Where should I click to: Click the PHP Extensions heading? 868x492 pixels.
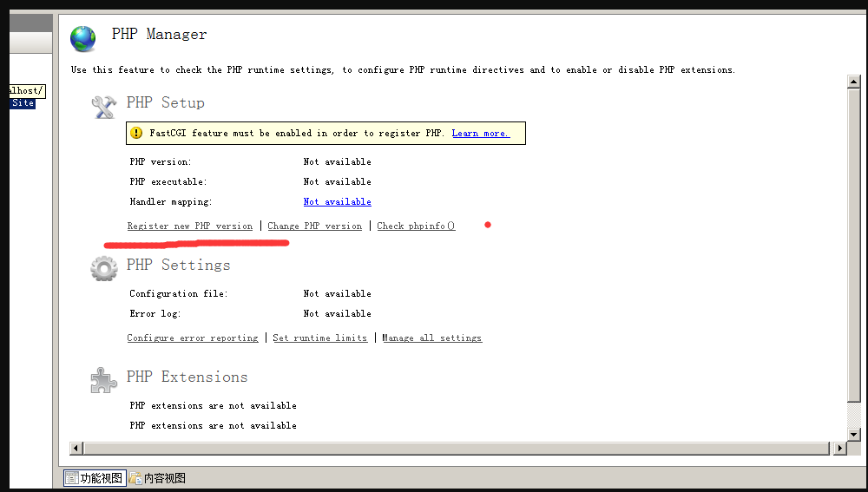tap(187, 377)
